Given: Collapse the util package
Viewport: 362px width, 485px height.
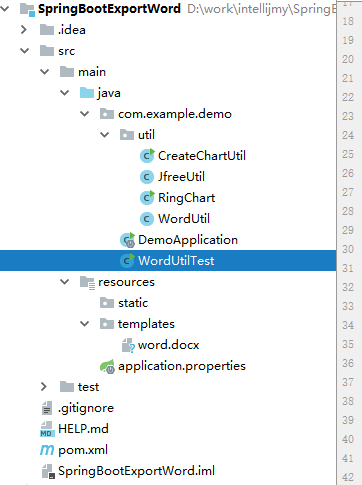Looking at the screenshot, I should pos(105,135).
